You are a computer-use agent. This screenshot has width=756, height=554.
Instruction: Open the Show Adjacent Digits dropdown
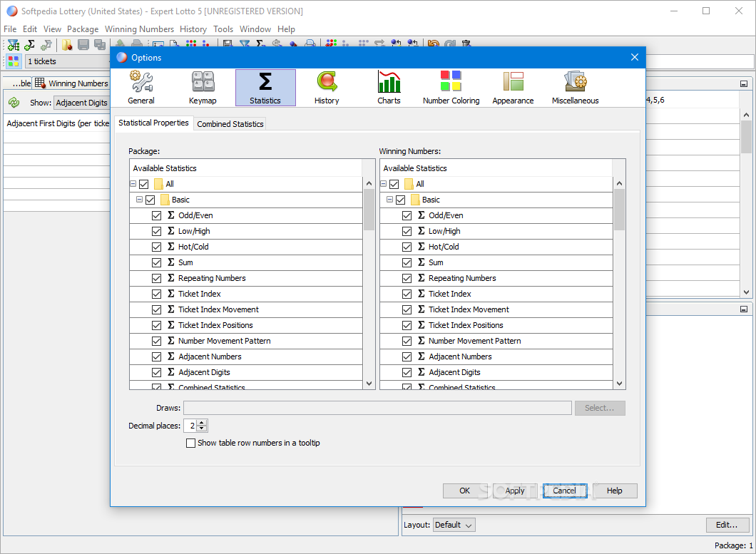81,103
